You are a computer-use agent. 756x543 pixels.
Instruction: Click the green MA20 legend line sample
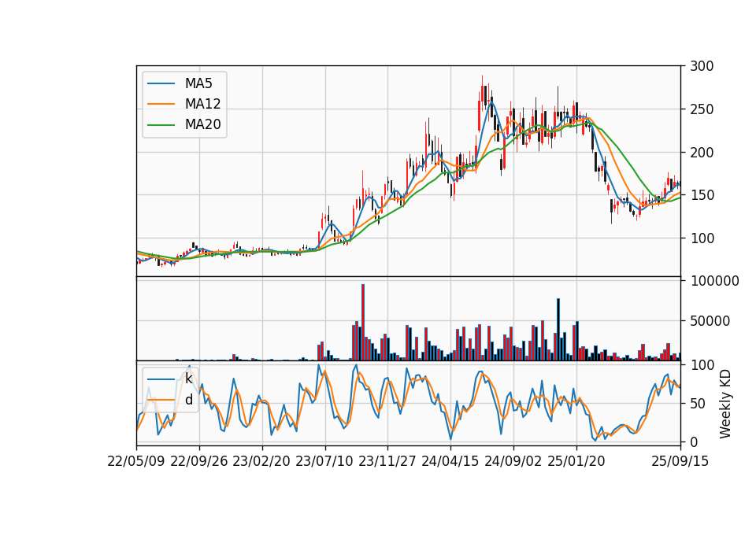(161, 125)
